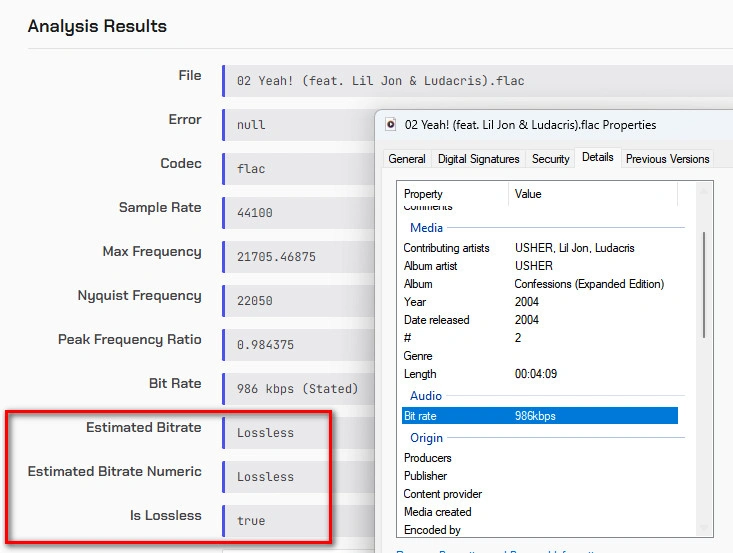Click the Origin section heading
Screen dimensions: 733x553
tap(426, 438)
